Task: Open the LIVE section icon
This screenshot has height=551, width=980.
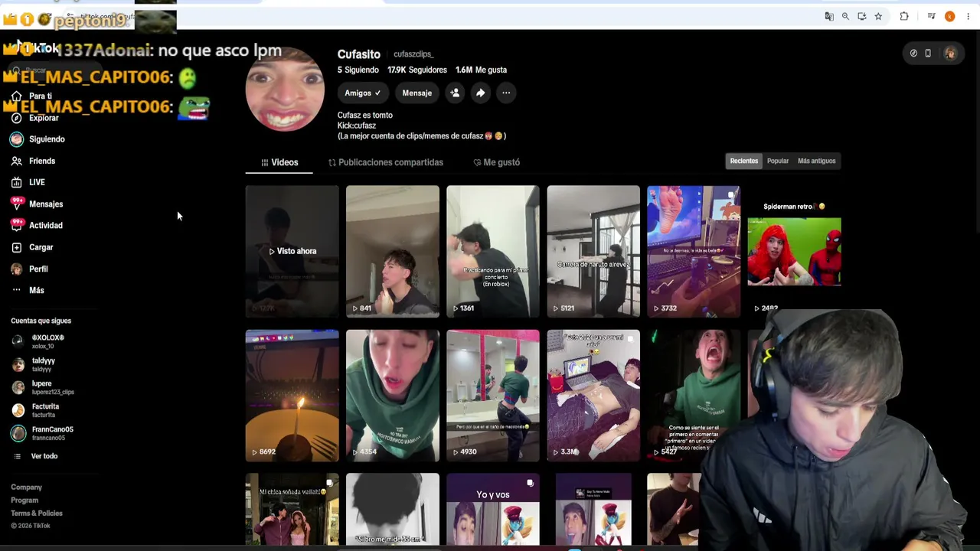Action: (17, 182)
